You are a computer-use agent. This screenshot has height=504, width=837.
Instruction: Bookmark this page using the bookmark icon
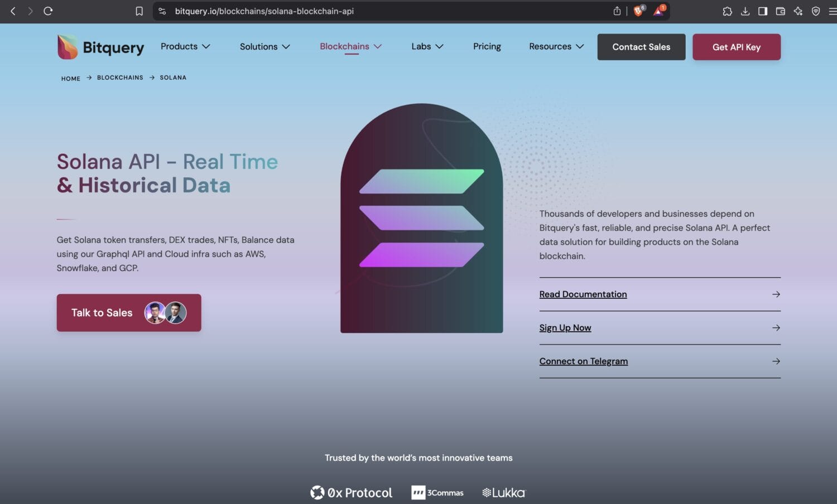point(139,11)
